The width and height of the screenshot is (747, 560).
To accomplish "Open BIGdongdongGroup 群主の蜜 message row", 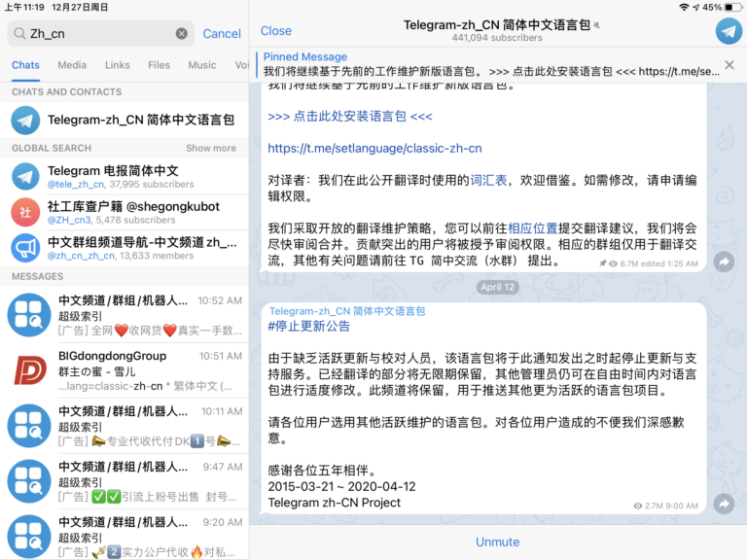I will tap(124, 370).
